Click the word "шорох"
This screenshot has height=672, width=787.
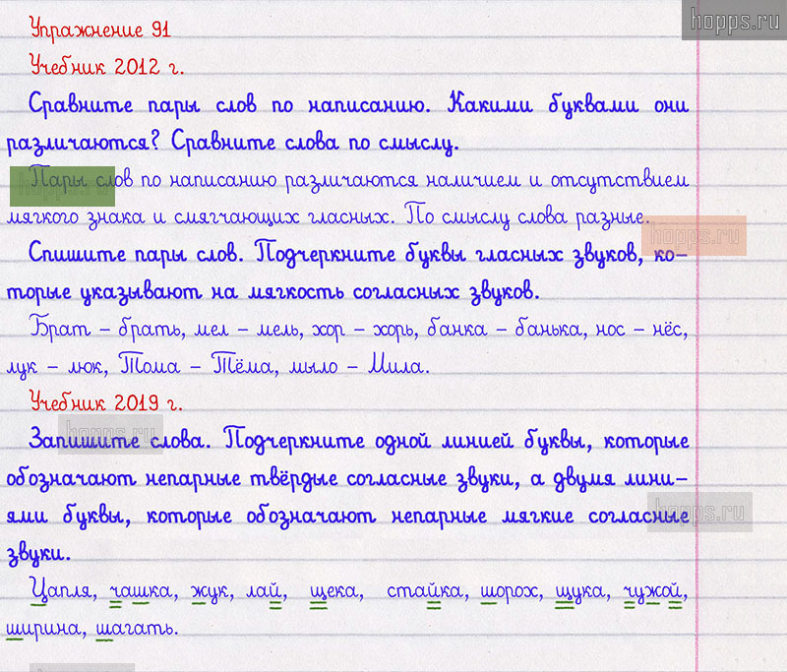coord(511,590)
